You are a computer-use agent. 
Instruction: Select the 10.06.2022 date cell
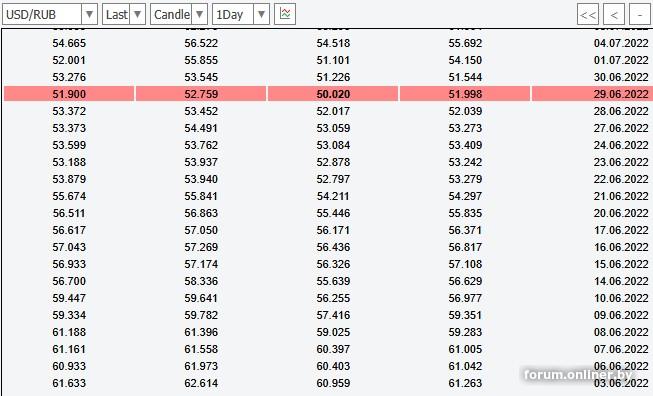[x=621, y=298]
